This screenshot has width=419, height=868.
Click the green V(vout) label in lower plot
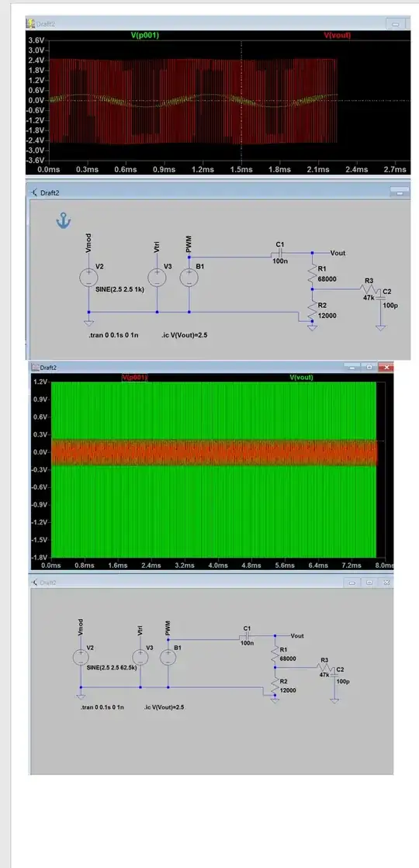pos(302,378)
